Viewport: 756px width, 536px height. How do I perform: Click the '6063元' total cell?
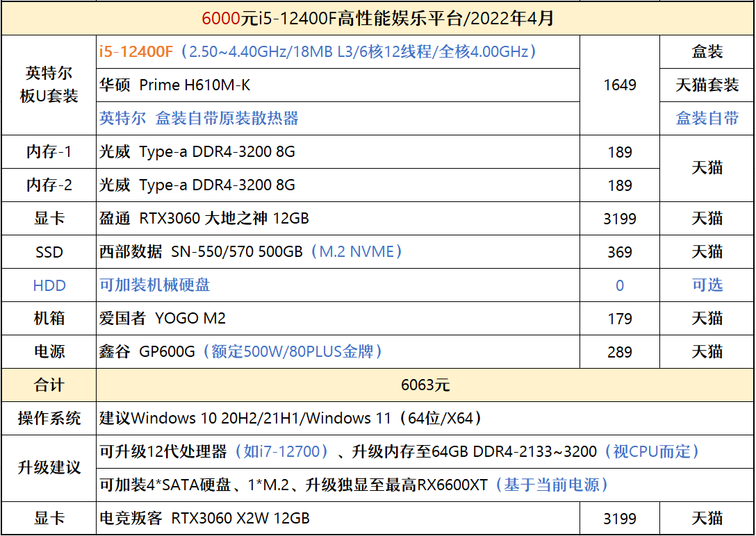coord(426,385)
